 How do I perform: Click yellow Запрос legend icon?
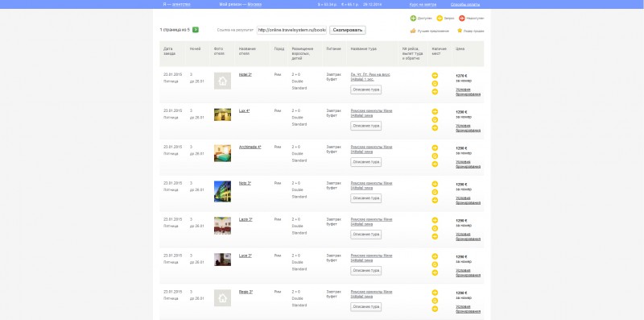point(440,18)
